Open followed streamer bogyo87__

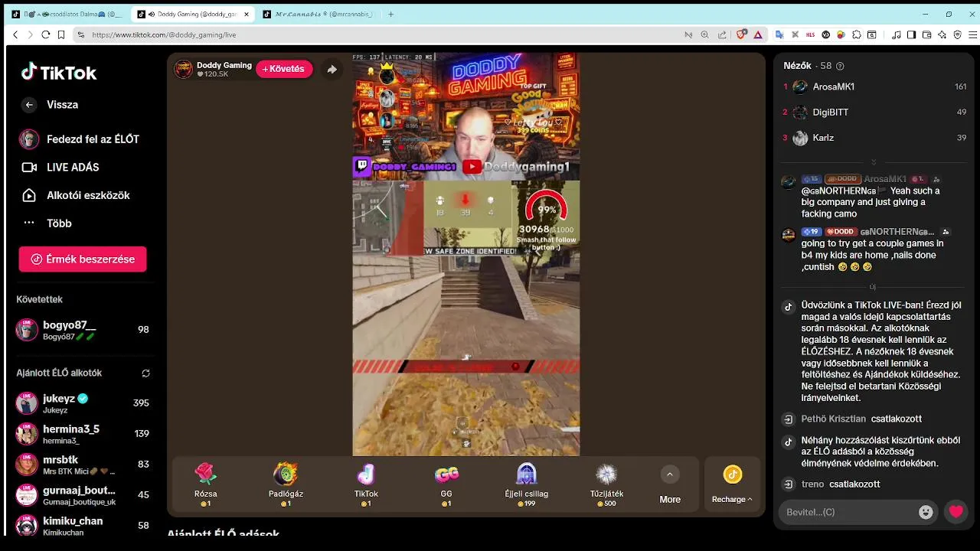pos(83,330)
